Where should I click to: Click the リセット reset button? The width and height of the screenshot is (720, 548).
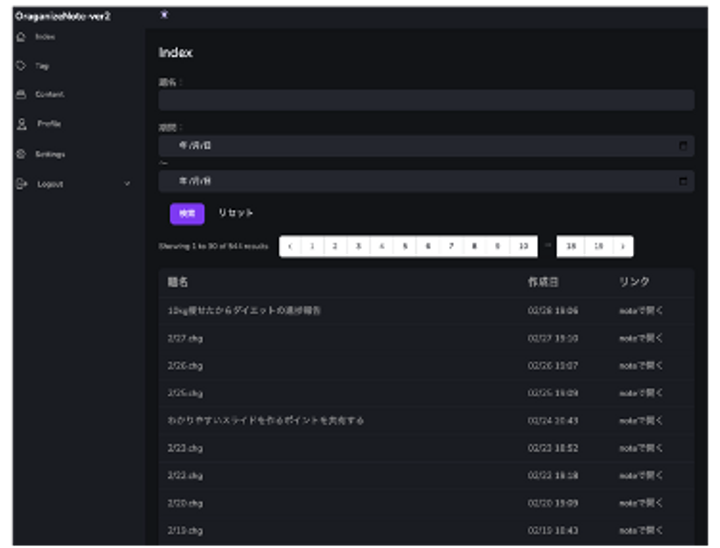click(236, 213)
